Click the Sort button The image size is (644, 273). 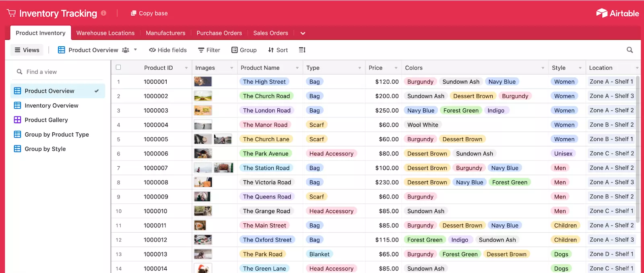pos(278,50)
